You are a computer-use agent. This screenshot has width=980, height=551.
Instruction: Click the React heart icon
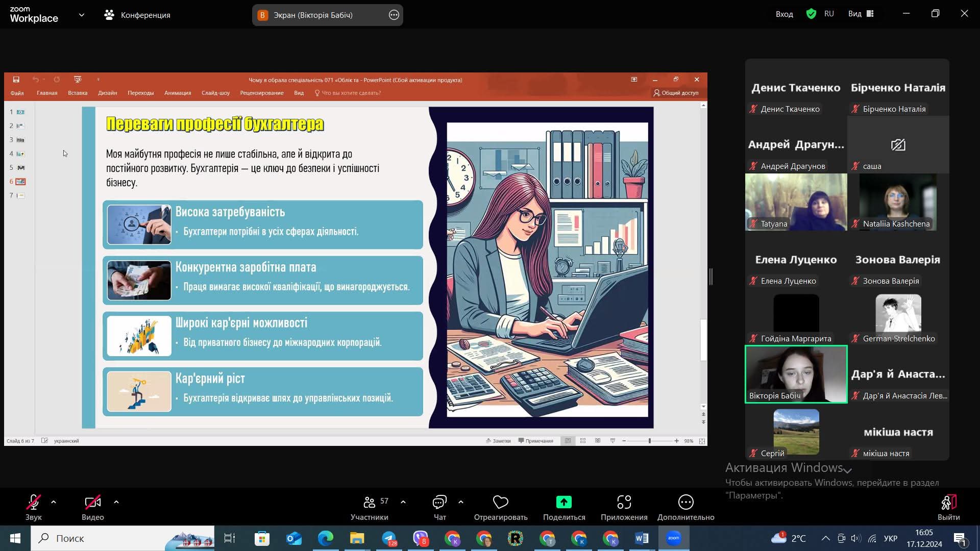[x=500, y=503]
